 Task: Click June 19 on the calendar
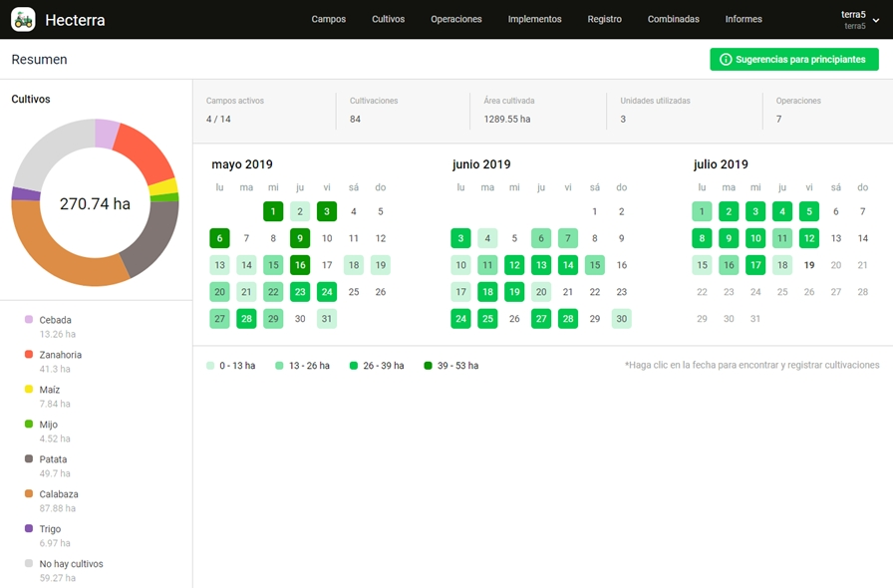point(514,292)
